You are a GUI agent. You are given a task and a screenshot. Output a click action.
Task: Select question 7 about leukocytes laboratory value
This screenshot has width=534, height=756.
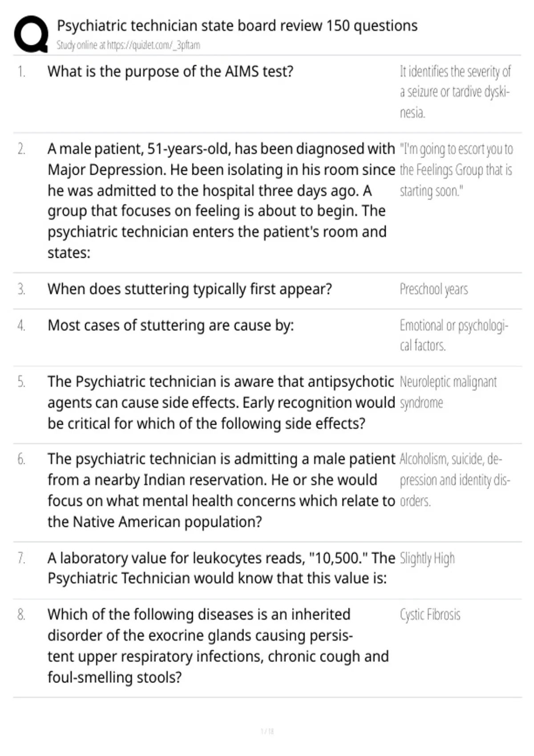pos(221,568)
